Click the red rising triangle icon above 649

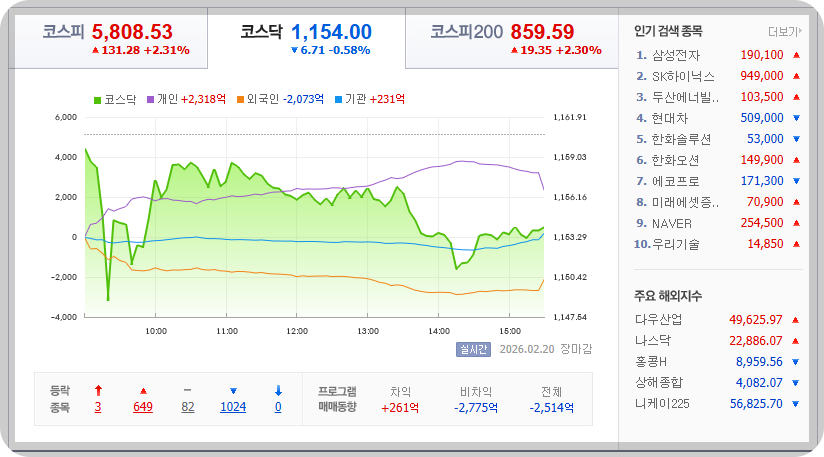pyautogui.click(x=143, y=391)
